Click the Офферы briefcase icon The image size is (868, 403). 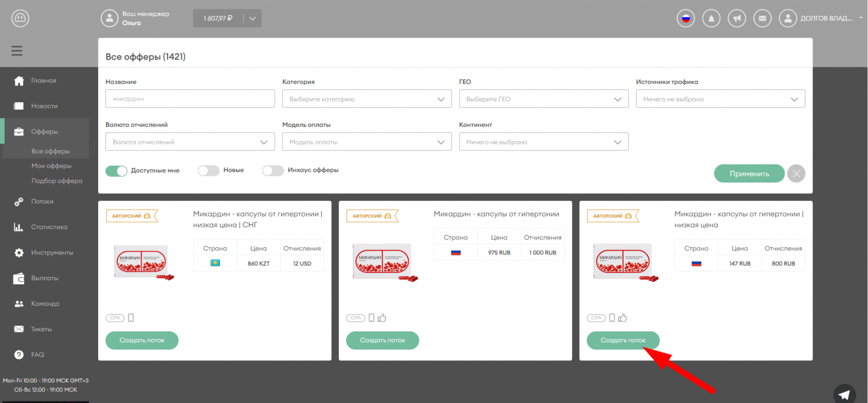click(x=19, y=132)
